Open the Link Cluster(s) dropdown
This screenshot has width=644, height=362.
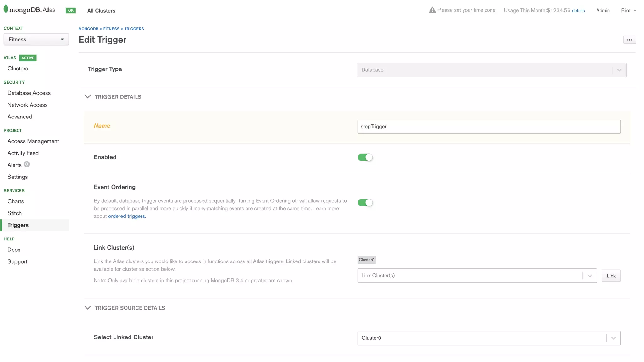coord(477,276)
